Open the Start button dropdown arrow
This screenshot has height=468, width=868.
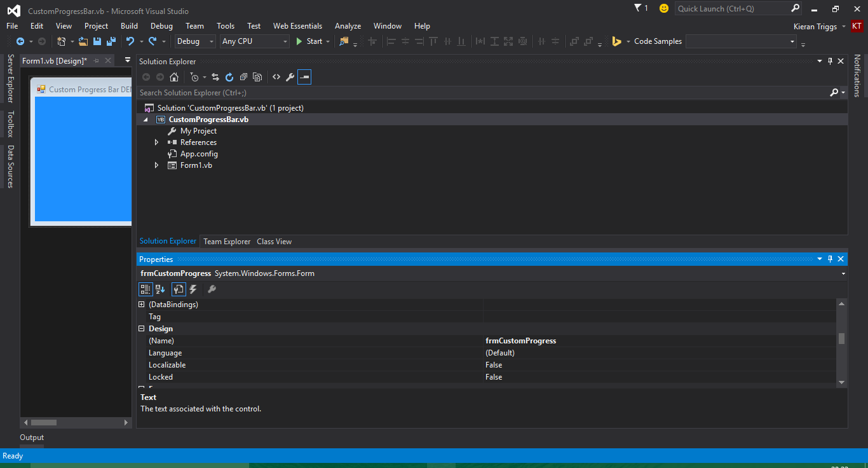[328, 41]
